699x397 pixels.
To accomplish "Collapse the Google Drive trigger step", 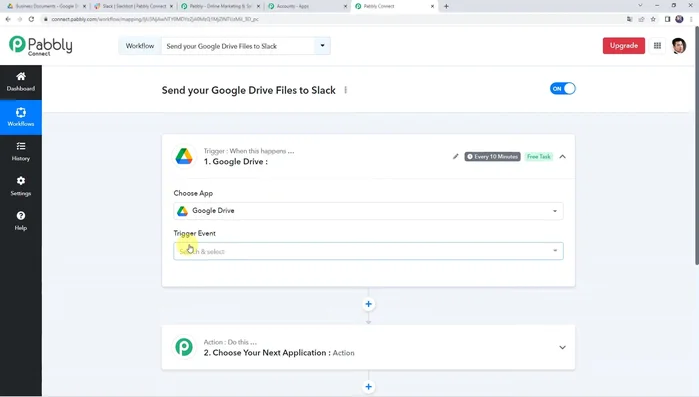I will click(563, 156).
